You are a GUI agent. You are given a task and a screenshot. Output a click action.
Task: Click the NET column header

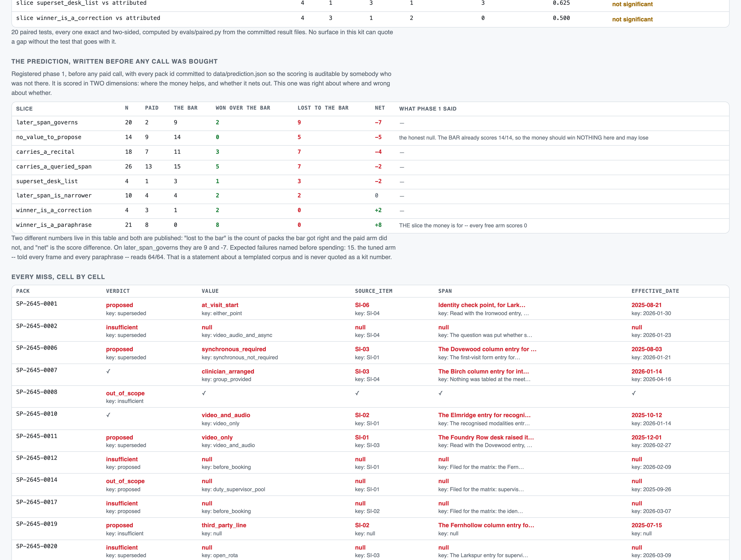(380, 108)
